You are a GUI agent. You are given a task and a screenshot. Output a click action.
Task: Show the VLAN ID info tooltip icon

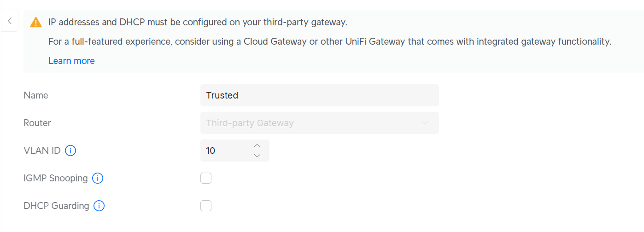pyautogui.click(x=70, y=151)
